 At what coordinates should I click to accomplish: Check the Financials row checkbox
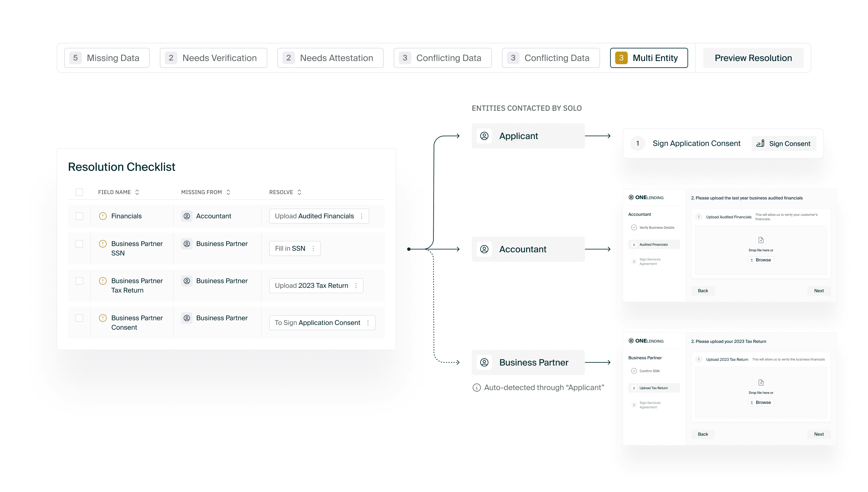[79, 216]
